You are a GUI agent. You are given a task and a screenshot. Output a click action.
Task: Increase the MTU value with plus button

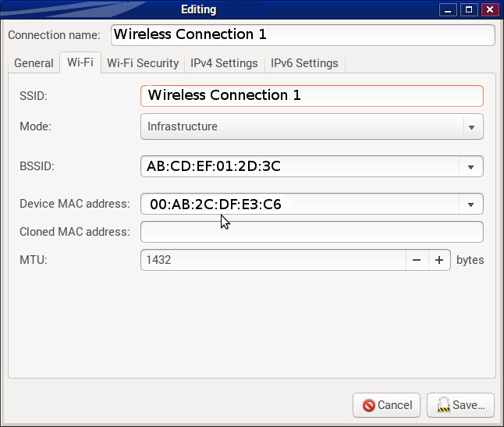pyautogui.click(x=439, y=260)
